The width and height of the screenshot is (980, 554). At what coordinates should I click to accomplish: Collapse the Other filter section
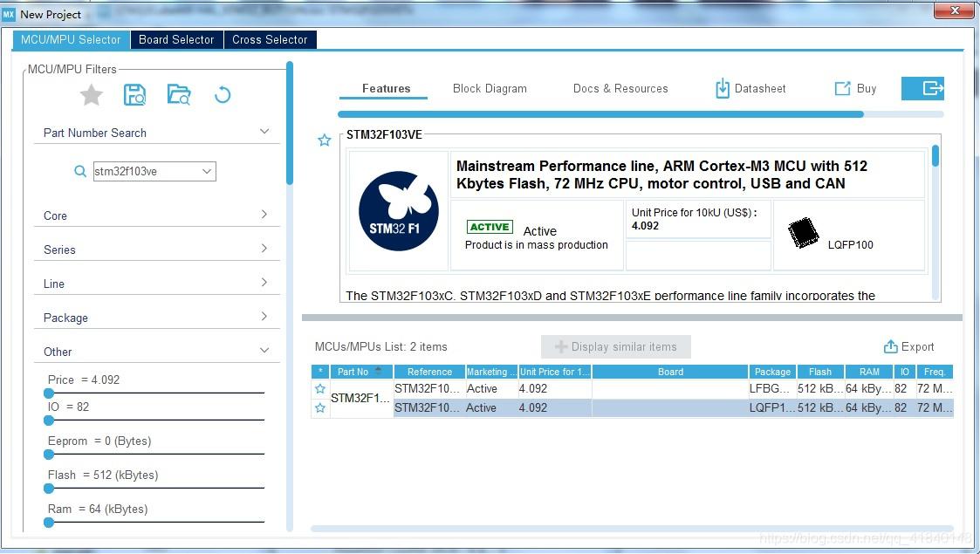[x=264, y=351]
